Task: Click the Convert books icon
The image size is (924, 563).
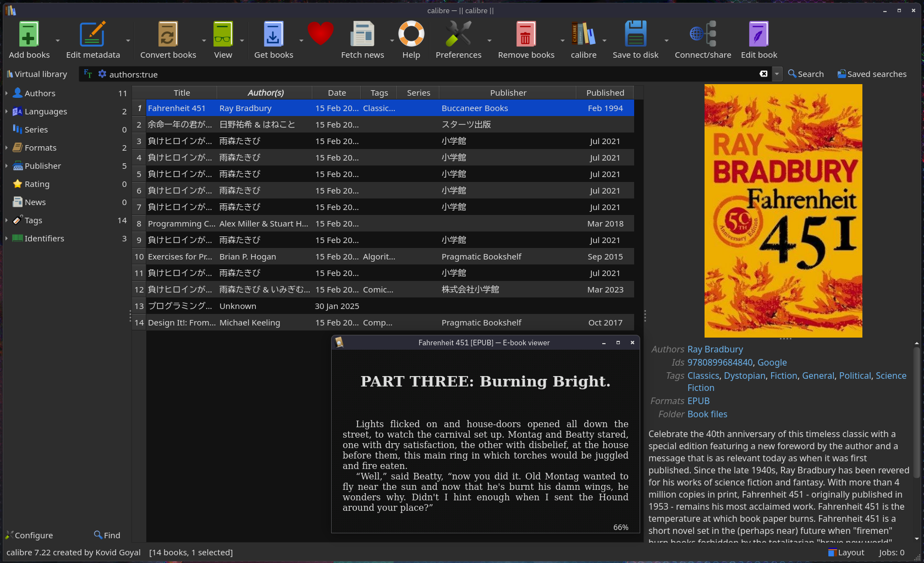Action: (x=168, y=35)
